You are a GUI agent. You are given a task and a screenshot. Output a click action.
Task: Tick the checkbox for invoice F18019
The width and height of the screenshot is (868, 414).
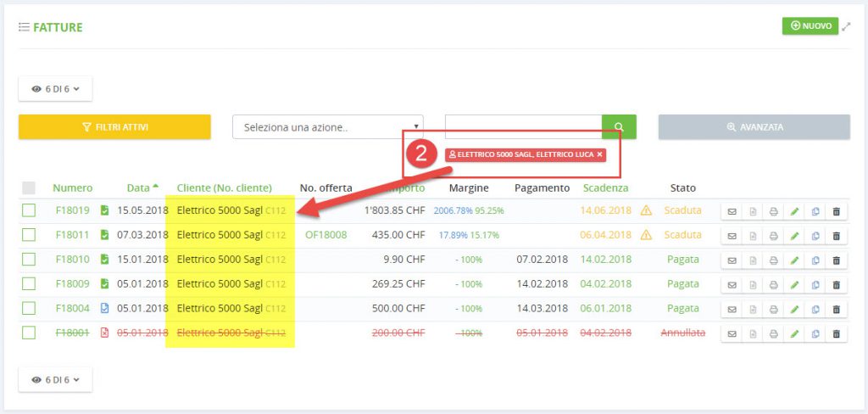(x=29, y=210)
